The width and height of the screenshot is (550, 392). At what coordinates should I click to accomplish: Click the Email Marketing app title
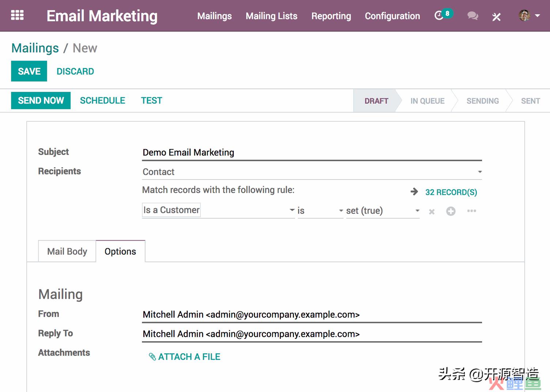pyautogui.click(x=102, y=16)
